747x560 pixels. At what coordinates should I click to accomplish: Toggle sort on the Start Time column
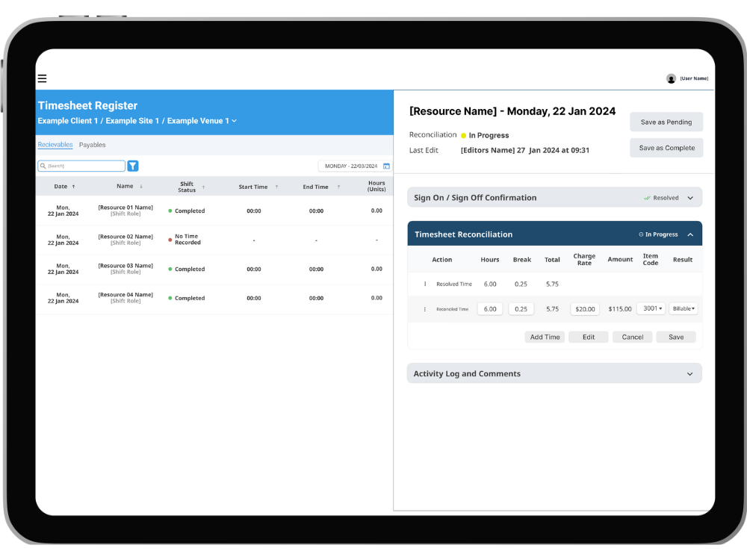point(277,186)
